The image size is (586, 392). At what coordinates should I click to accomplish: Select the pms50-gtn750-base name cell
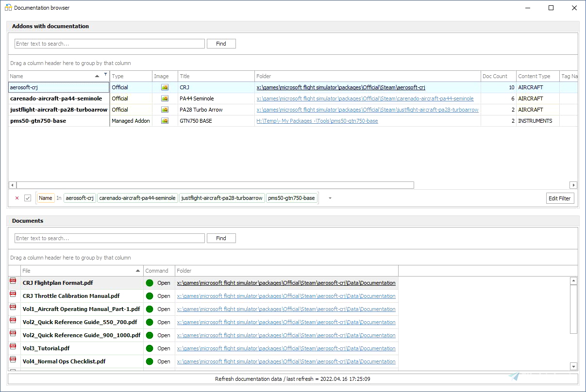59,121
